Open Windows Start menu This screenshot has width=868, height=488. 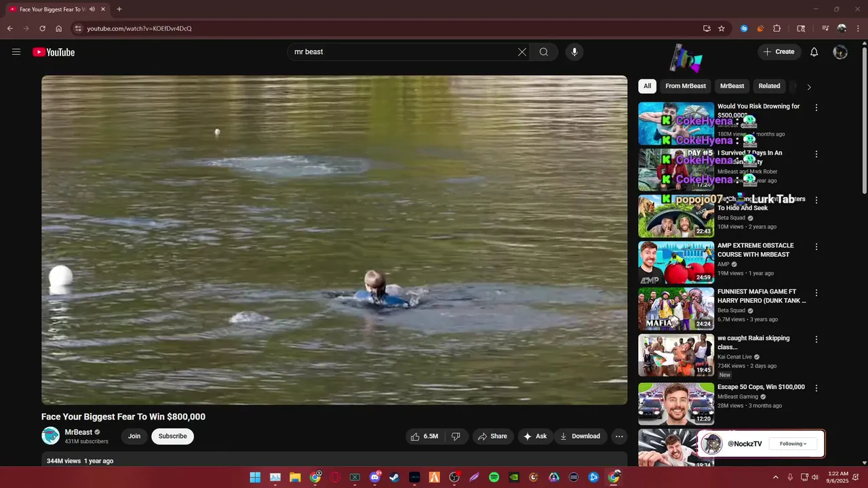[255, 477]
